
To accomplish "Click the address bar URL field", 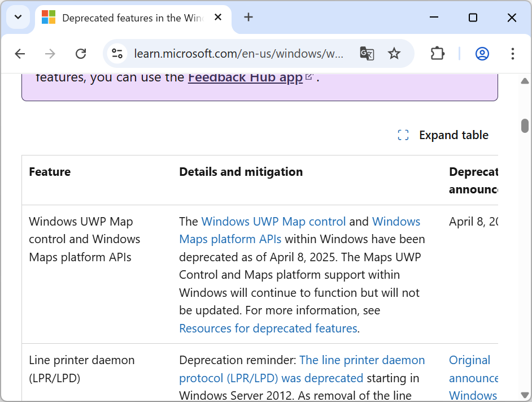I will [x=238, y=54].
